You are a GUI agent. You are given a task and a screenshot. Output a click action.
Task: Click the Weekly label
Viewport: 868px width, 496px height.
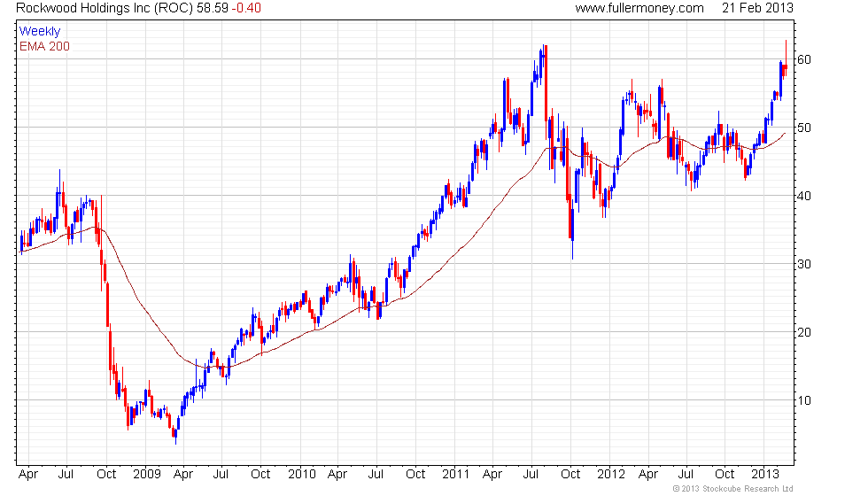click(39, 32)
